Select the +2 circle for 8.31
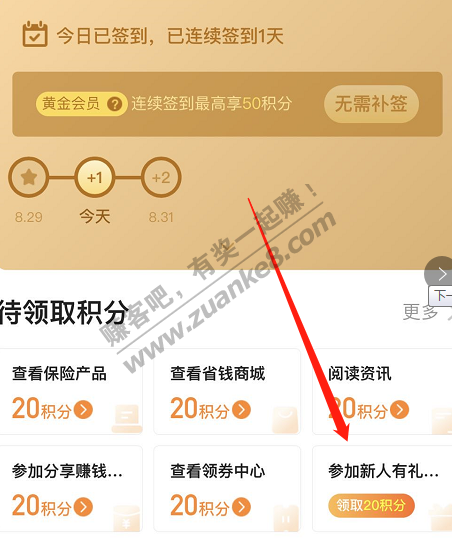 [161, 177]
